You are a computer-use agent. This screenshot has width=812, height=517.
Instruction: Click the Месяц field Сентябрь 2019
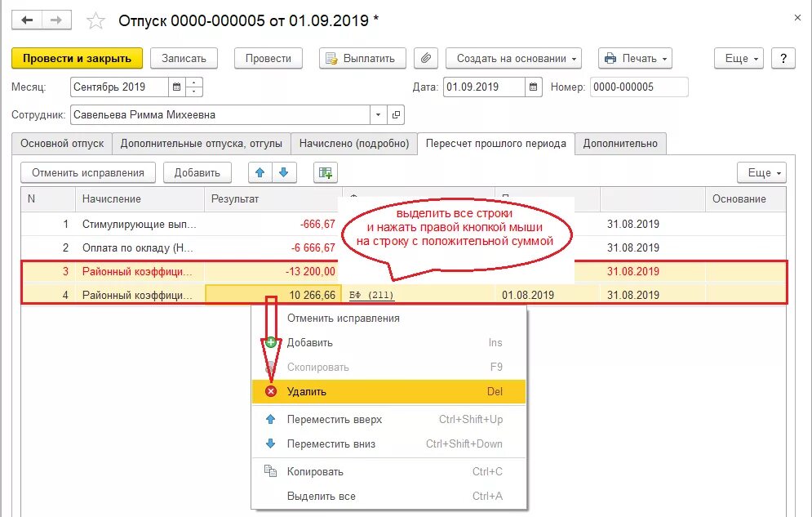pos(120,87)
